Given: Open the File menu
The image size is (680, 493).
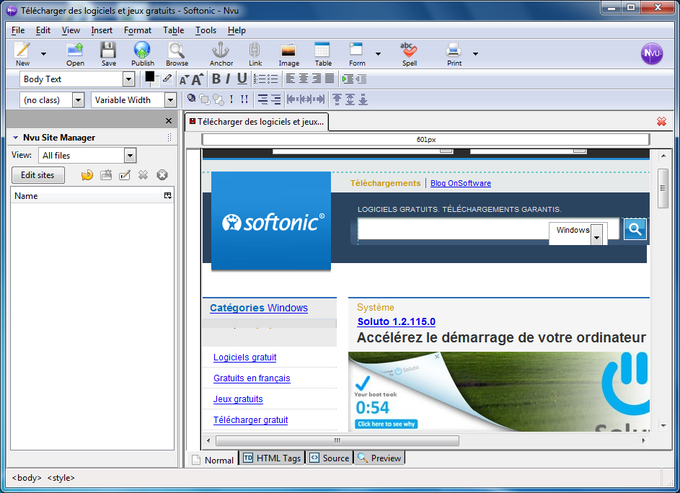Looking at the screenshot, I should pos(18,30).
